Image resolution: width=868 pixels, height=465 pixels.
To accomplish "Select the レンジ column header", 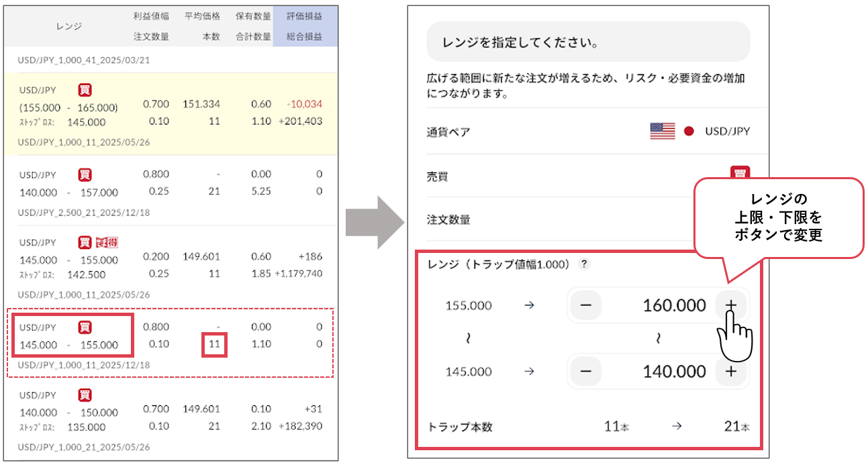I will [x=68, y=26].
